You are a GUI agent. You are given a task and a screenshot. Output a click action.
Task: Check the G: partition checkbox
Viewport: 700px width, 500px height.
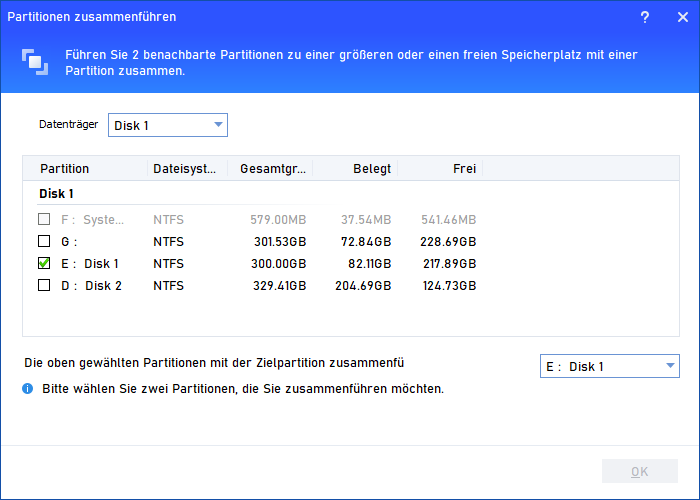click(x=44, y=242)
